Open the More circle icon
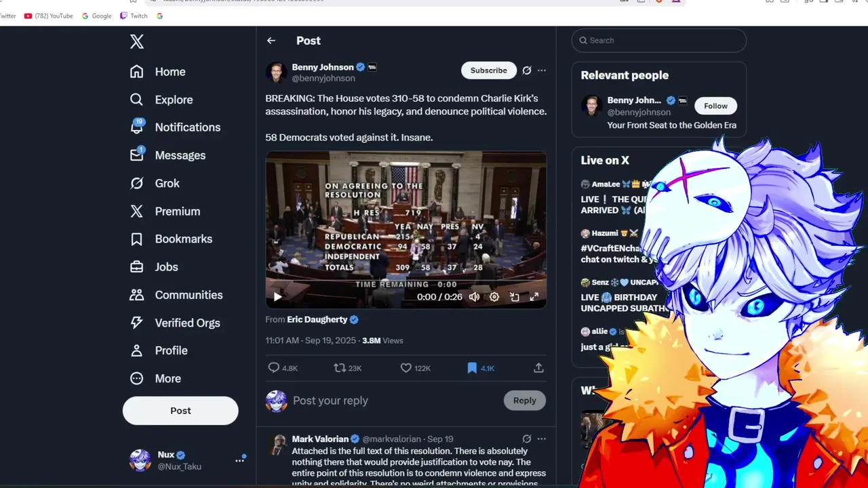The height and width of the screenshot is (488, 868). (137, 379)
